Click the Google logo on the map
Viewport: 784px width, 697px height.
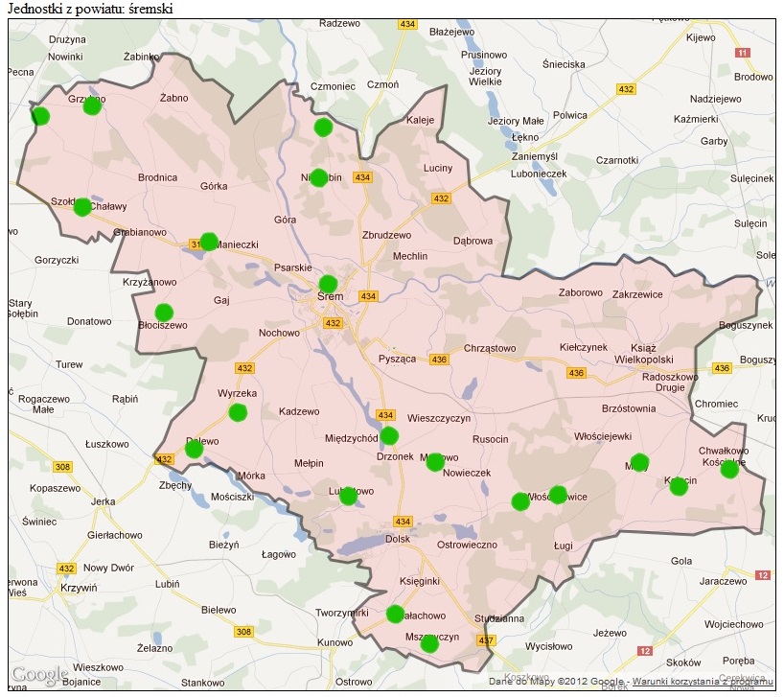click(40, 675)
